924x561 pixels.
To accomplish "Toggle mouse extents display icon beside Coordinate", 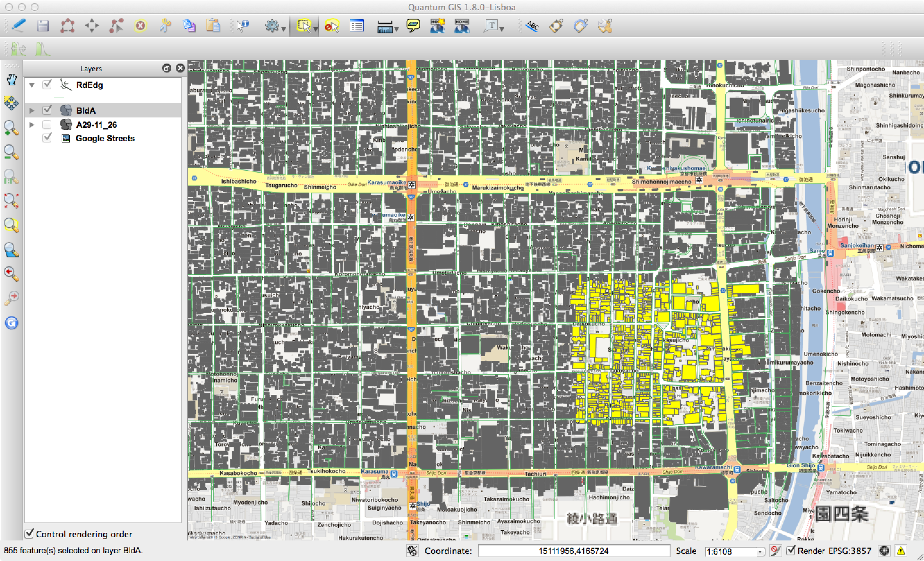I will pos(412,550).
